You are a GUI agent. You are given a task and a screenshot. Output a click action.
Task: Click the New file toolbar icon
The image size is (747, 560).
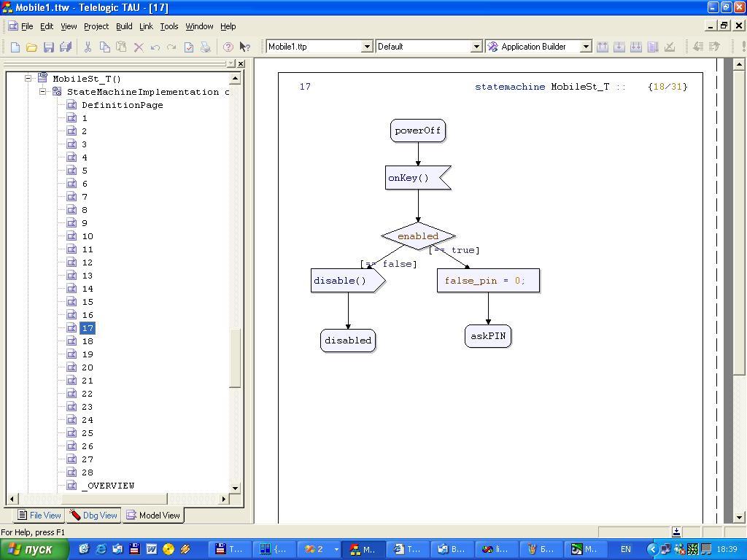tap(15, 47)
